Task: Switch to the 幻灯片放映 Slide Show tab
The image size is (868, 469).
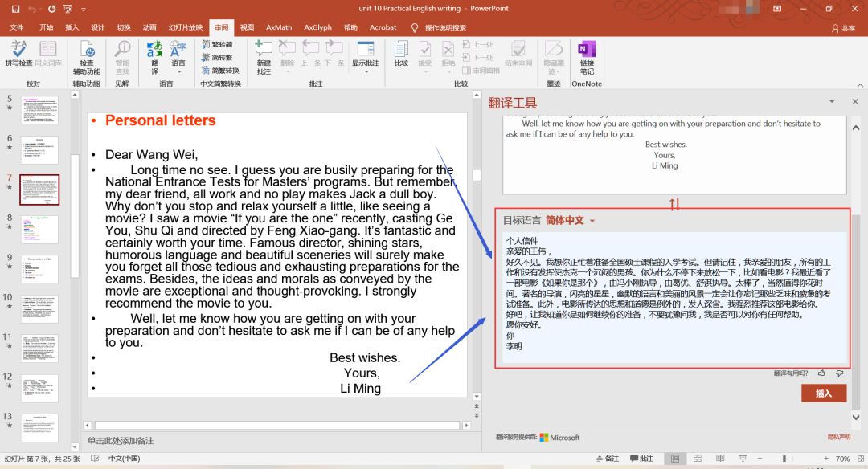Action: (186, 27)
